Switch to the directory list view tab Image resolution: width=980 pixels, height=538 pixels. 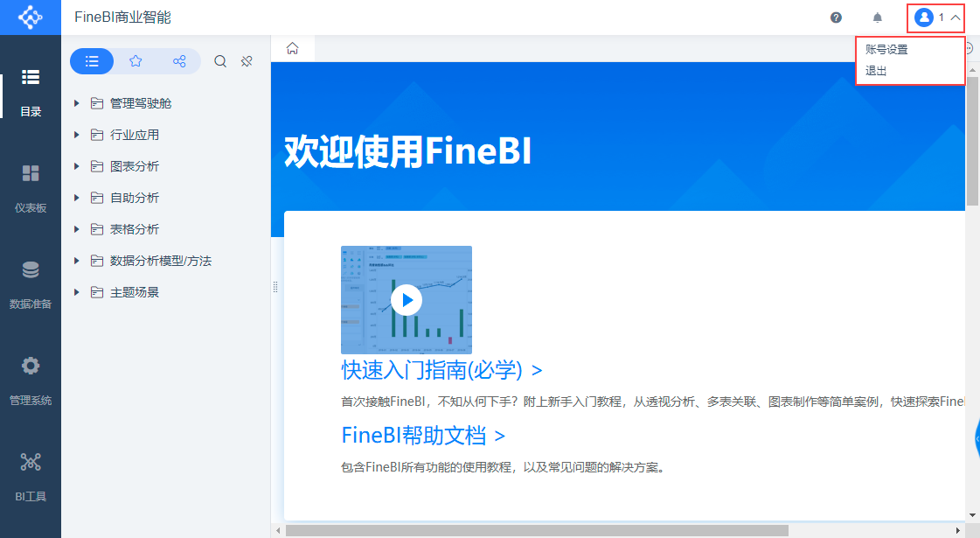92,61
